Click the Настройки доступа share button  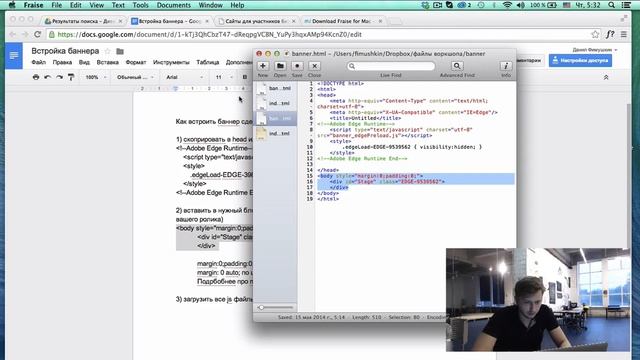point(580,60)
